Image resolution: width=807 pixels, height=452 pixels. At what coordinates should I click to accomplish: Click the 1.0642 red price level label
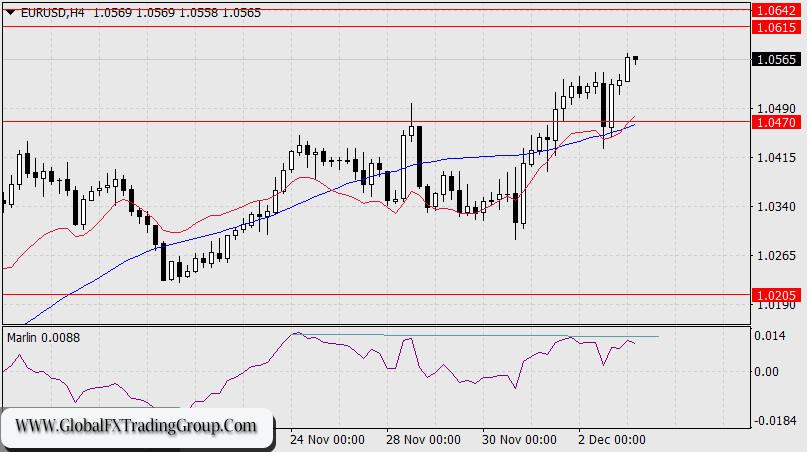(777, 11)
